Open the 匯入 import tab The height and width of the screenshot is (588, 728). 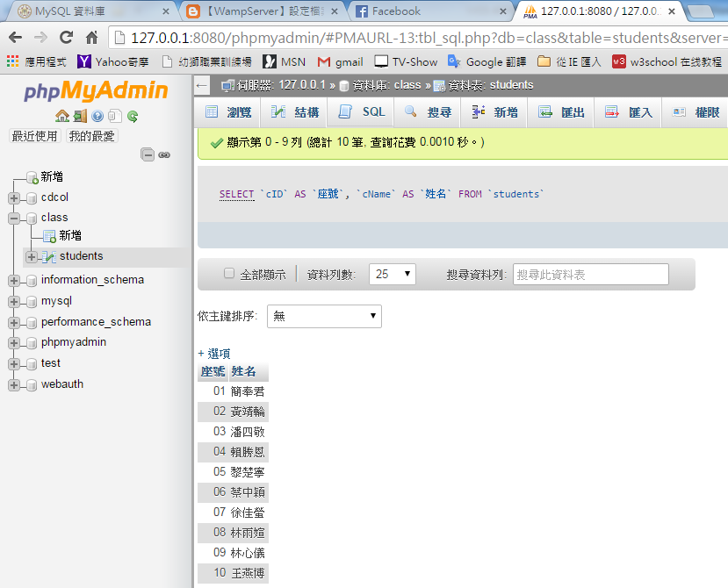628,111
